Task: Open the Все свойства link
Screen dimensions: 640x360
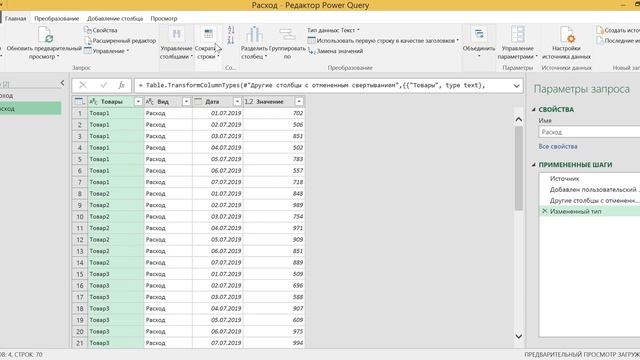Action: [558, 147]
